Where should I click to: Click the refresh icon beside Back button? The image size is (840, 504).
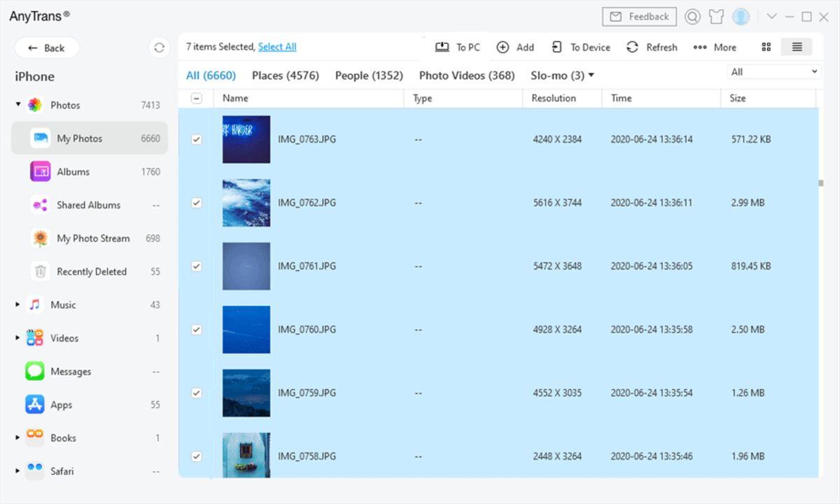point(159,48)
